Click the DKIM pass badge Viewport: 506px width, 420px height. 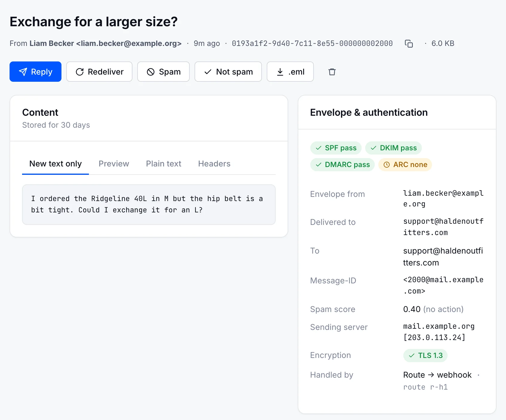coord(394,148)
